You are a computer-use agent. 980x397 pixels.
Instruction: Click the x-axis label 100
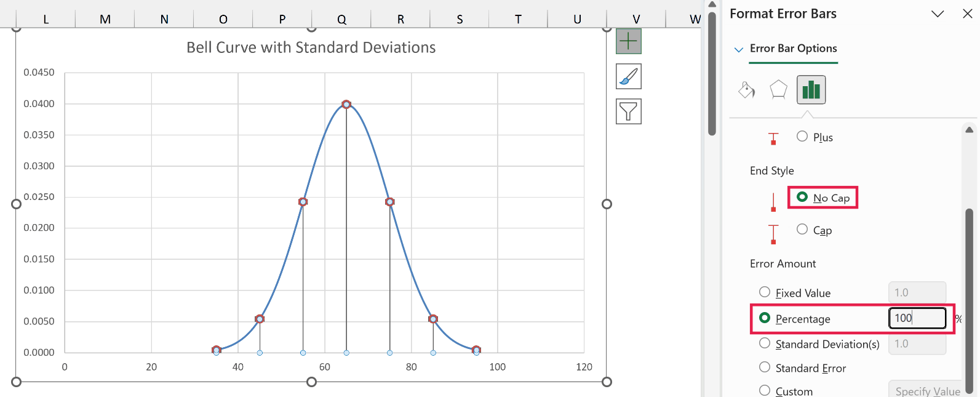pyautogui.click(x=497, y=367)
